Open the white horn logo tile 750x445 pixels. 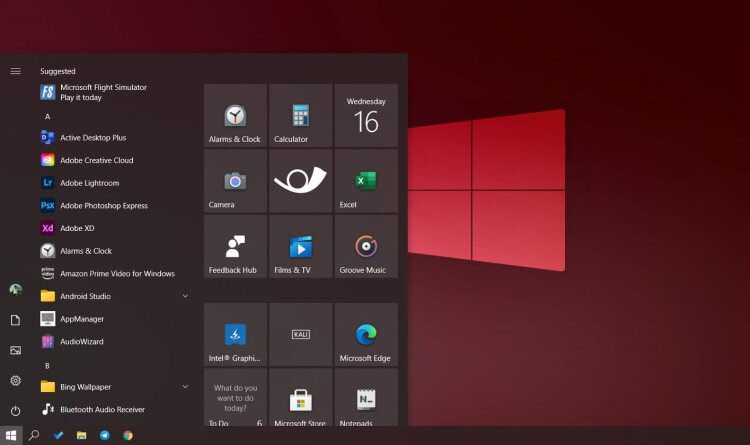[301, 181]
